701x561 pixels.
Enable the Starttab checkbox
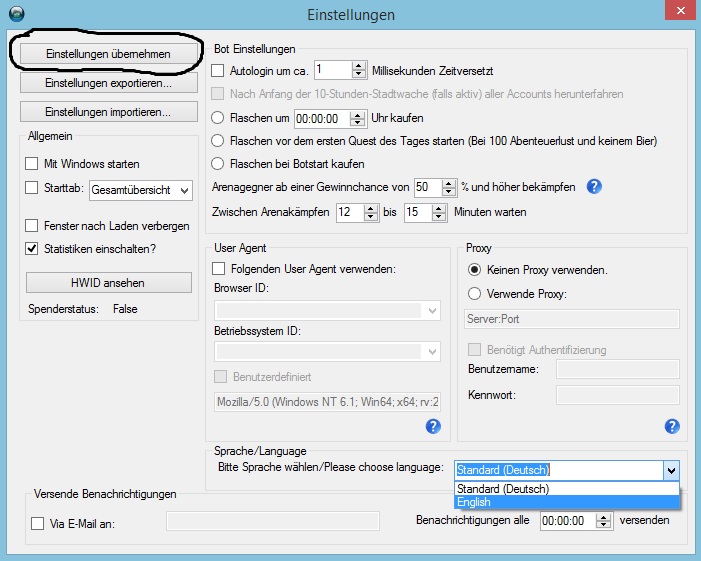pos(31,187)
